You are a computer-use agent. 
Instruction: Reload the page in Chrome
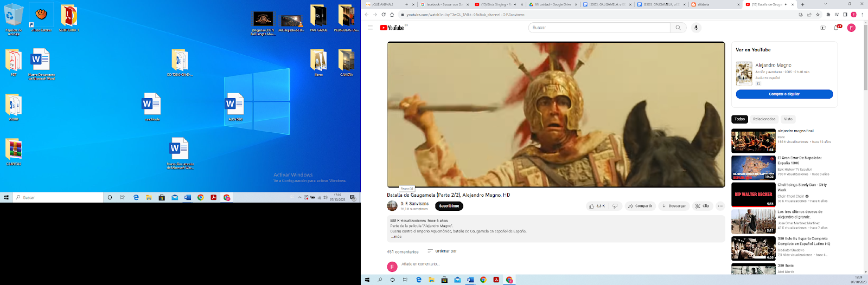[384, 15]
